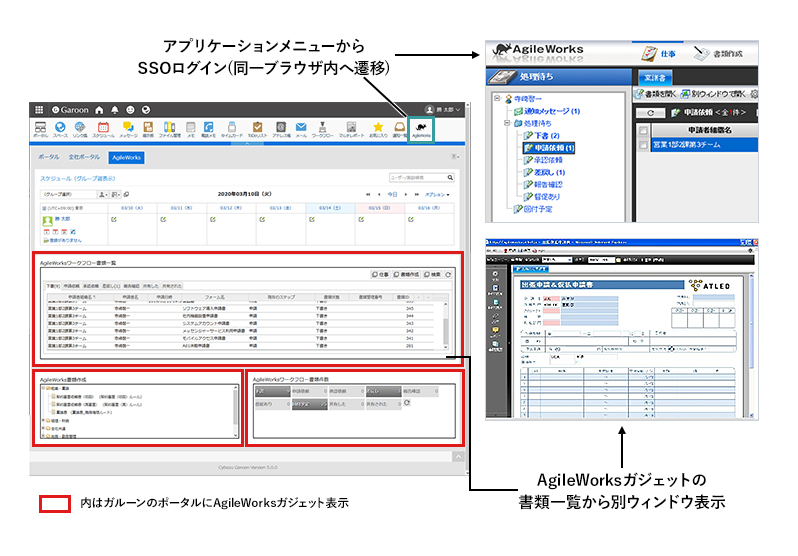798x556 pixels.
Task: Click 別ウィンドウで開く in AgileWorks toolbar
Action: coord(714,94)
